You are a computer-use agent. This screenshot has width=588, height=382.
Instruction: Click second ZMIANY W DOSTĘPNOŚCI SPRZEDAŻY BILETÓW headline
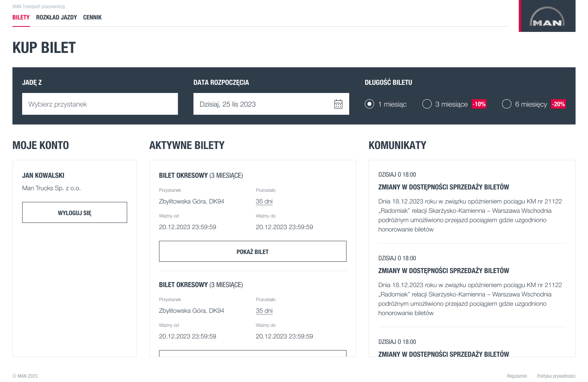[x=444, y=271]
